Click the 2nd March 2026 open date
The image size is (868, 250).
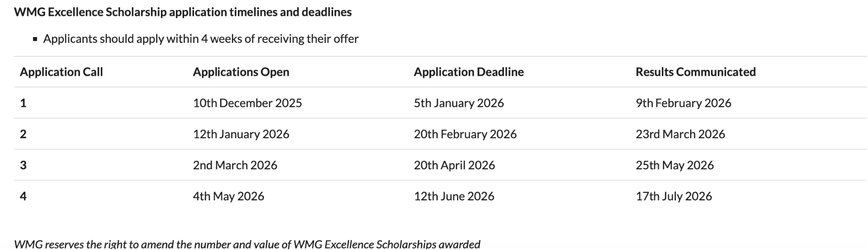point(235,165)
